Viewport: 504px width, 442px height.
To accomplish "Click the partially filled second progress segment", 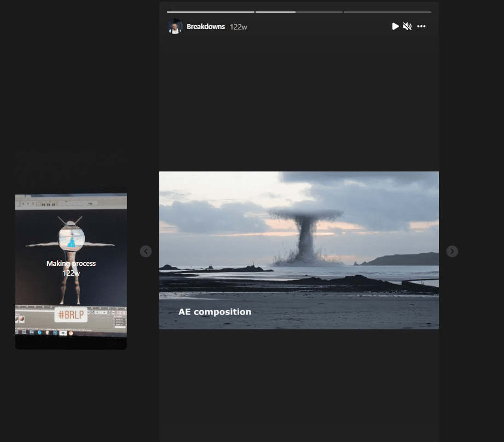I will (x=298, y=11).
